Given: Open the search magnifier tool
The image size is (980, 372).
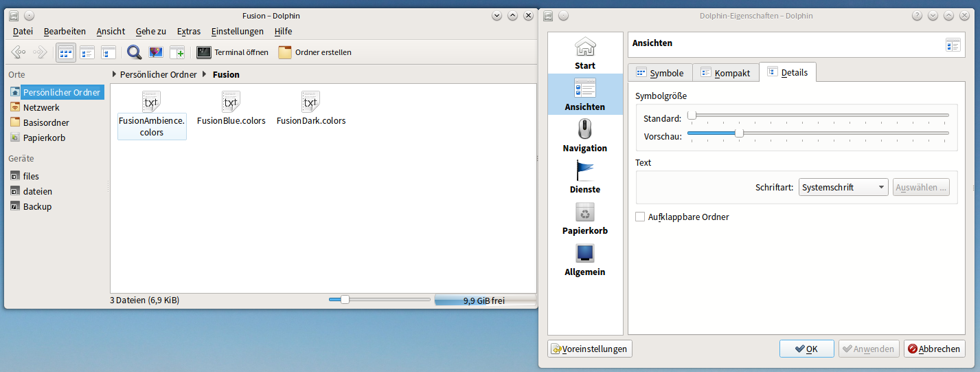Looking at the screenshot, I should click(135, 52).
